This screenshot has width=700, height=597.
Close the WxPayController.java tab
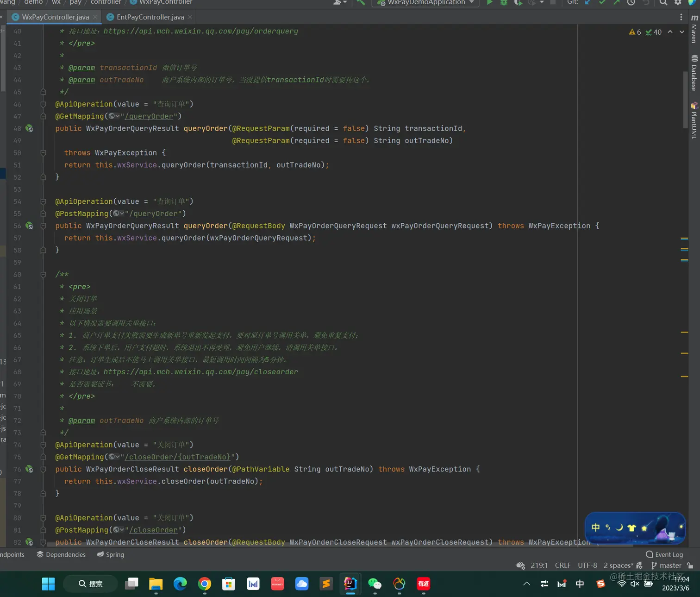95,17
